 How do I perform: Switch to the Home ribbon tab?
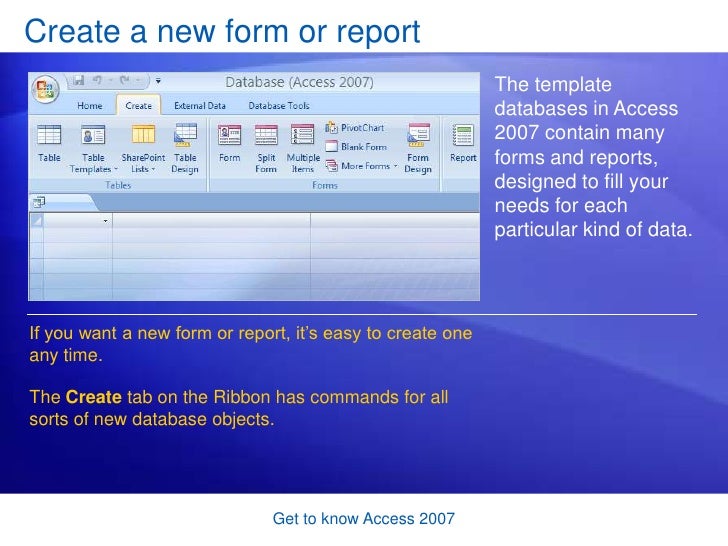[x=90, y=106]
